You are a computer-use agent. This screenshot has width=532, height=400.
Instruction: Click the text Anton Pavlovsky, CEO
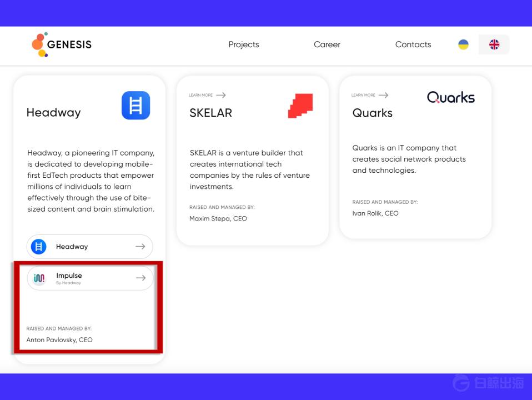59,339
